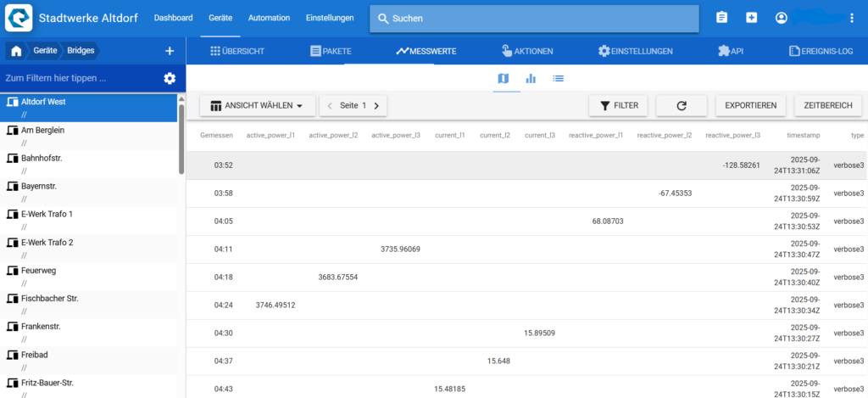Screen dimensions: 868x398
Task: Add a new bridge with plus icon
Action: [x=170, y=51]
